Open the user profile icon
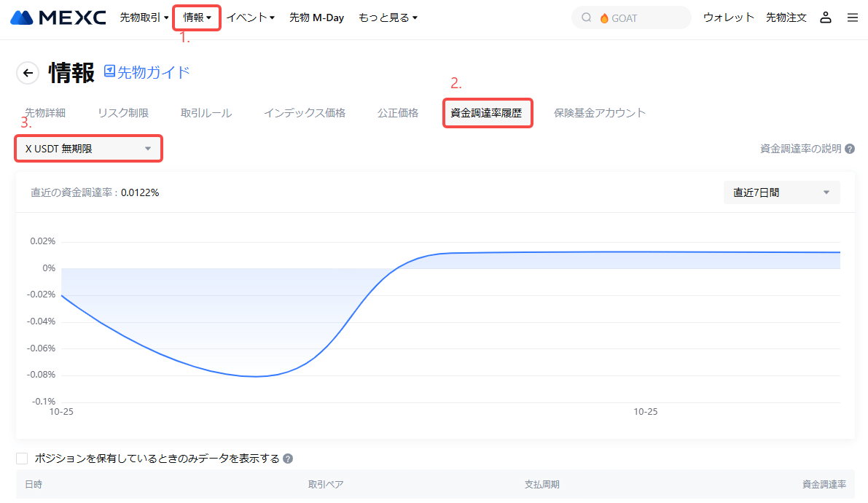Viewport: 868px width, 503px height. click(x=826, y=17)
